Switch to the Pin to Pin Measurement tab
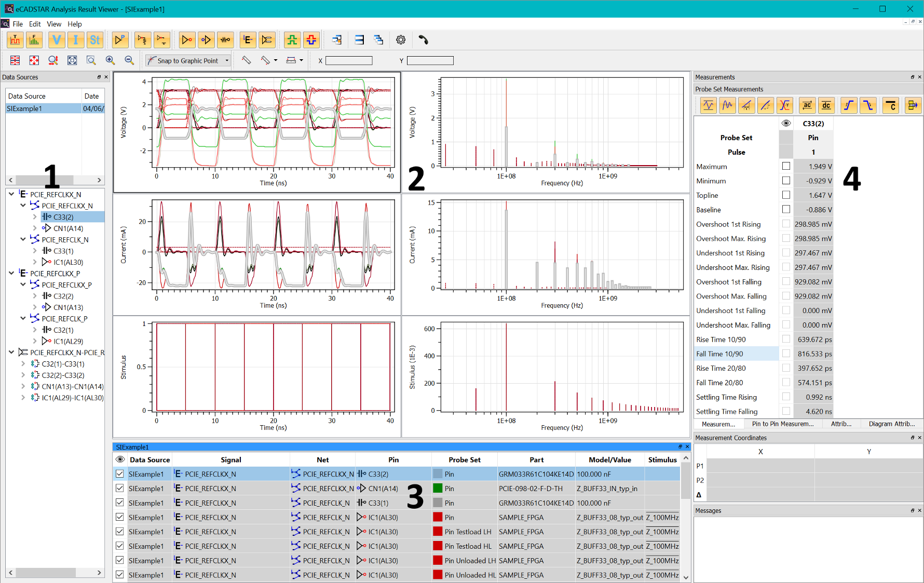 [x=782, y=424]
